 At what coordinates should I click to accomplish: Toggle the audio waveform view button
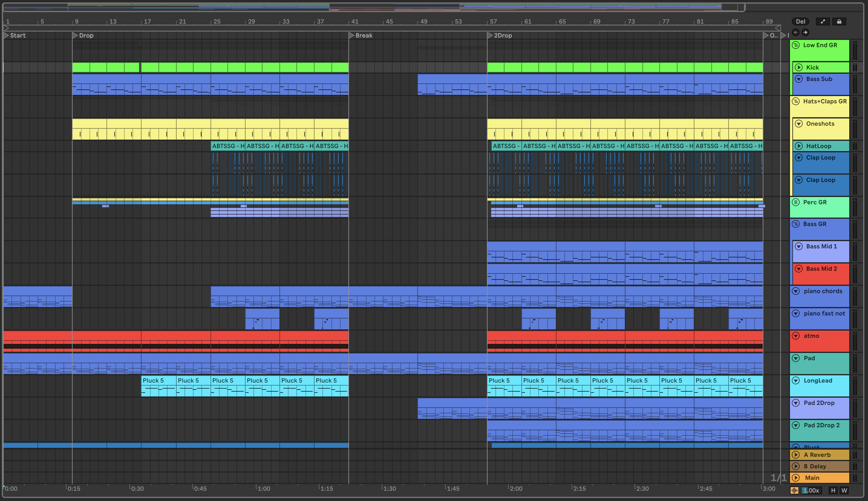click(794, 490)
